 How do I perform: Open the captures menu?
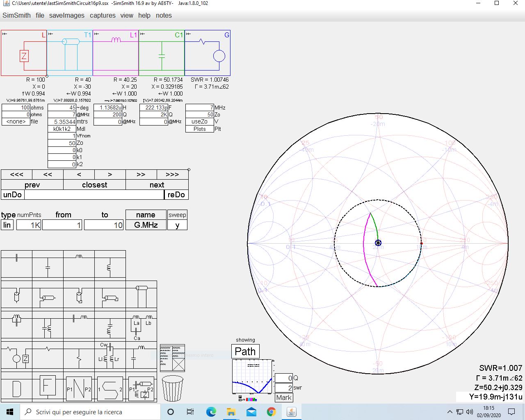tap(103, 15)
